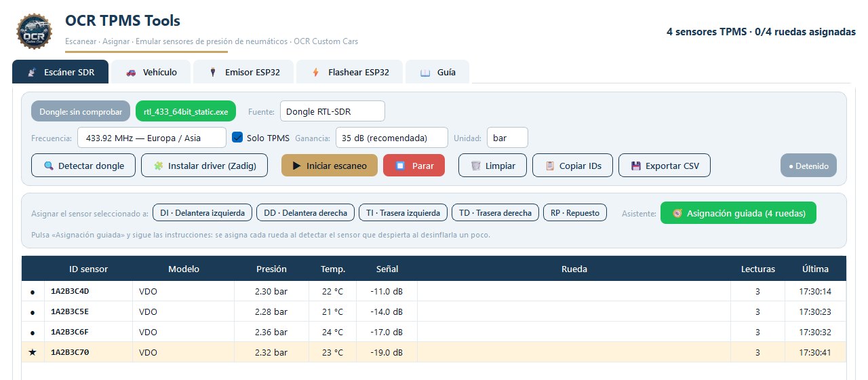
Task: Click the stop square icon on Parar
Action: click(400, 166)
